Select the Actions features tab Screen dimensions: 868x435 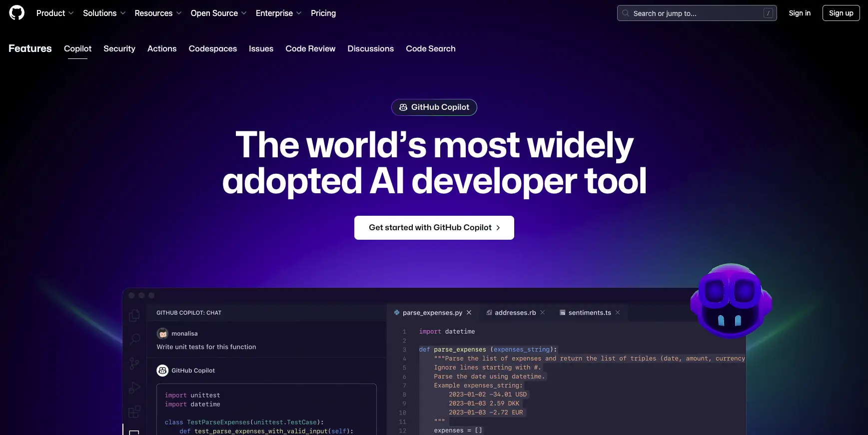(x=162, y=48)
